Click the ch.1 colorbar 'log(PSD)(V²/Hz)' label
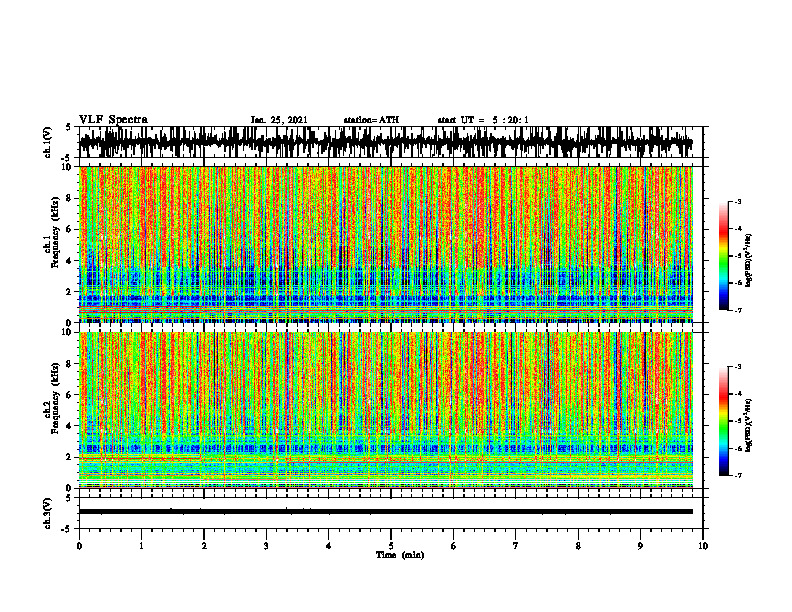The image size is (792, 612). point(748,260)
